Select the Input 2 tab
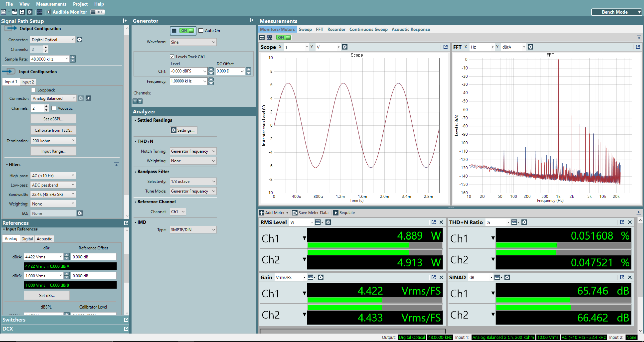 pos(28,82)
